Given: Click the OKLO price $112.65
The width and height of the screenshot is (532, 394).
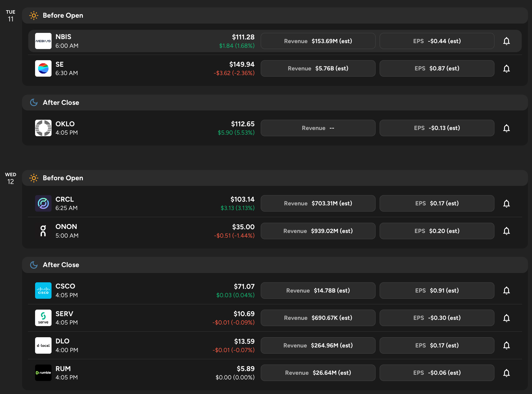Looking at the screenshot, I should (243, 124).
